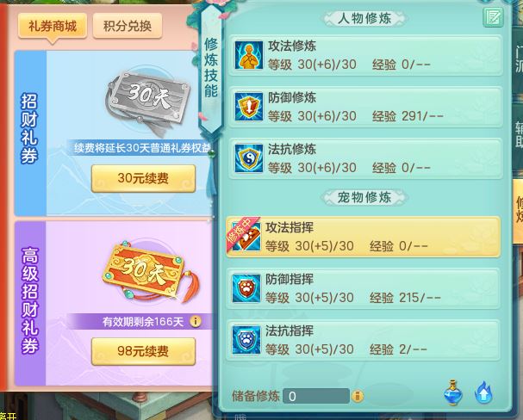
Task: Click the gold 30天 premium voucher image
Action: click(150, 273)
